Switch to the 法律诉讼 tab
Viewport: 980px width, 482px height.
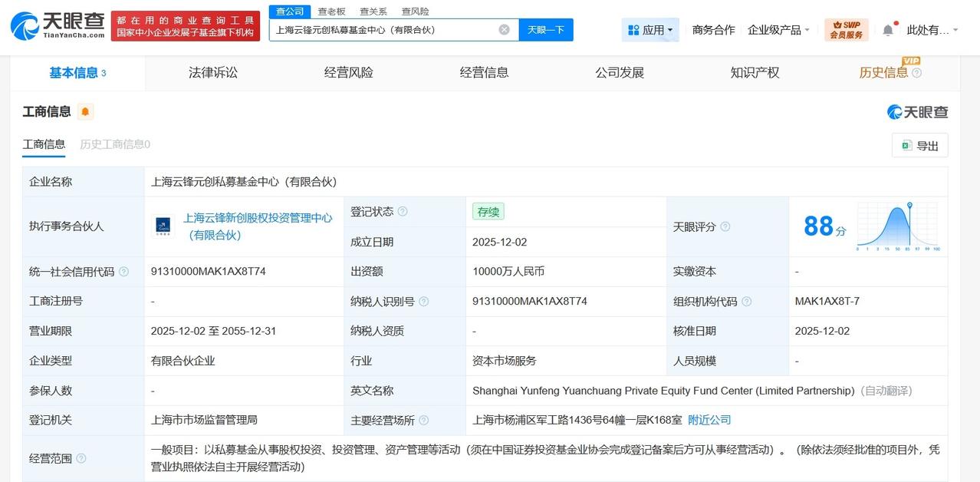212,72
